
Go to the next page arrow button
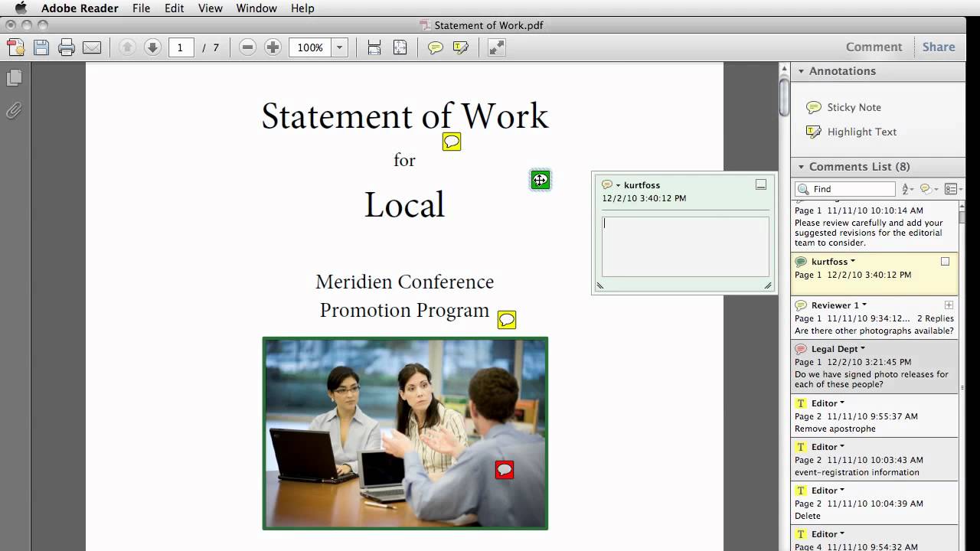pos(152,47)
